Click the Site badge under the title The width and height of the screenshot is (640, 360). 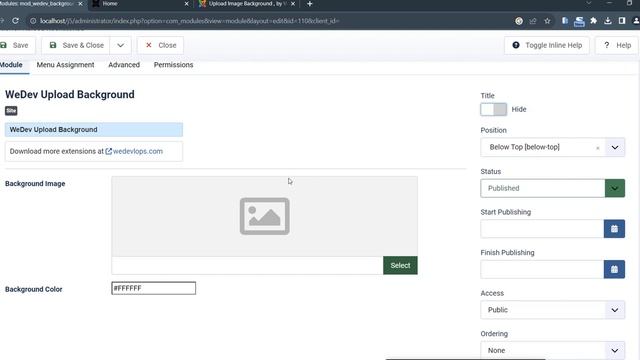point(11,111)
